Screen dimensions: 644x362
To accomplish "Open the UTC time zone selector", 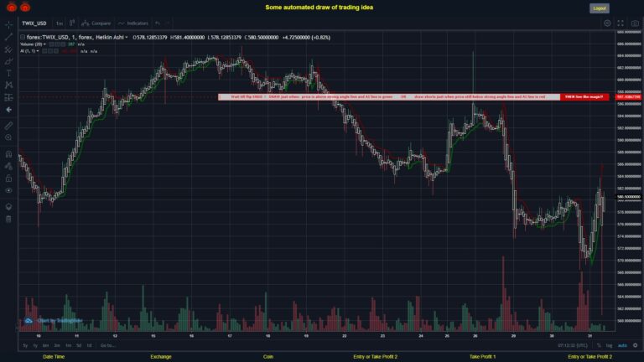I will pyautogui.click(x=573, y=345).
